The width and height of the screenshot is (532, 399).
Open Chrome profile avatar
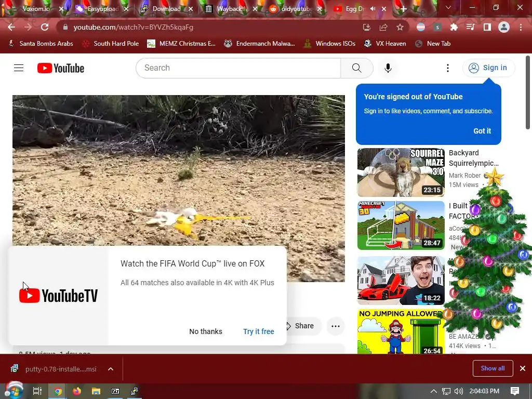coord(504,27)
